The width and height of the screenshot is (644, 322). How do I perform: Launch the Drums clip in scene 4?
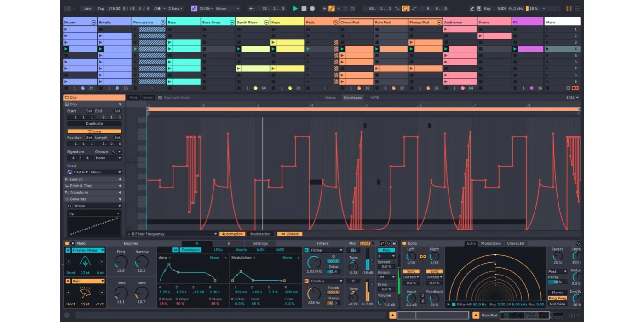coord(66,49)
